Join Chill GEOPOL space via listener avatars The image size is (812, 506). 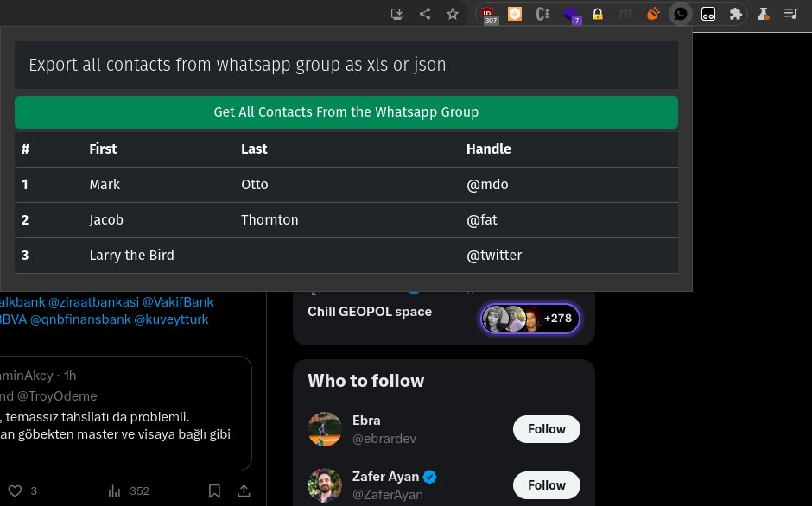[x=530, y=318]
